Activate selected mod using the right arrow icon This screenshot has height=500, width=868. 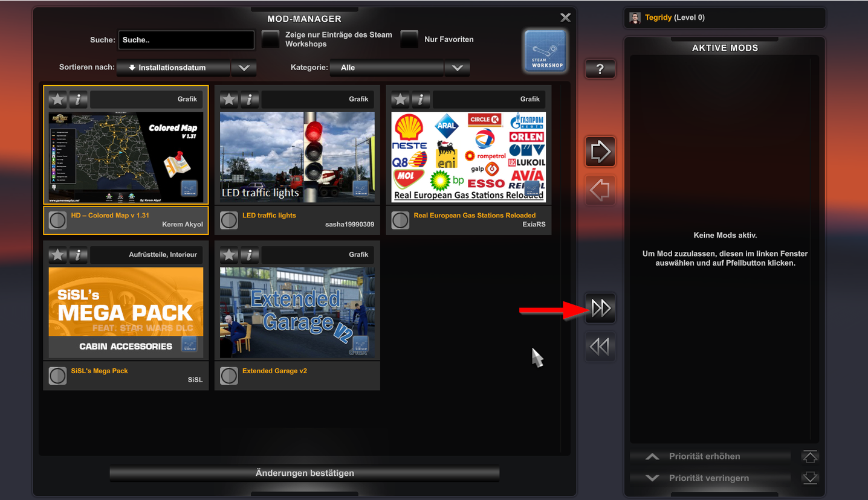point(600,151)
